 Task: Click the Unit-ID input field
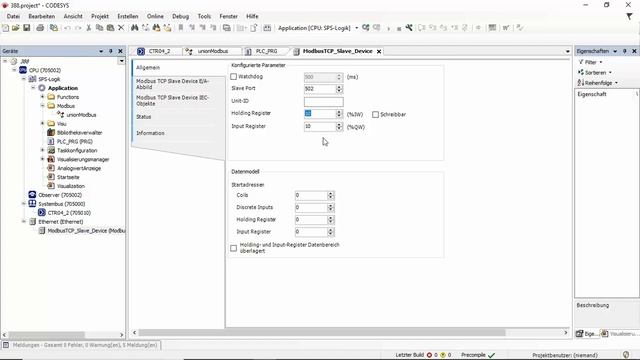tap(324, 101)
